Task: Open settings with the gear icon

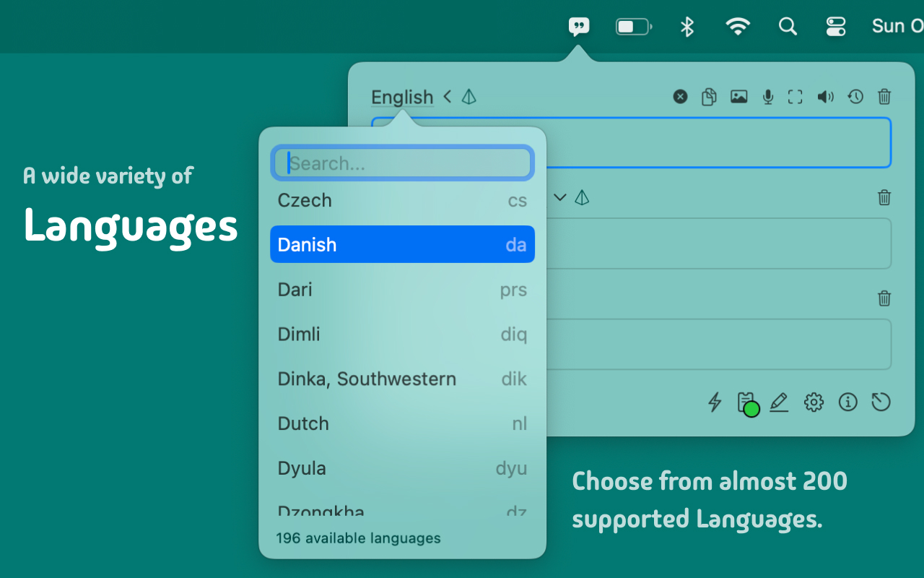Action: pyautogui.click(x=814, y=402)
